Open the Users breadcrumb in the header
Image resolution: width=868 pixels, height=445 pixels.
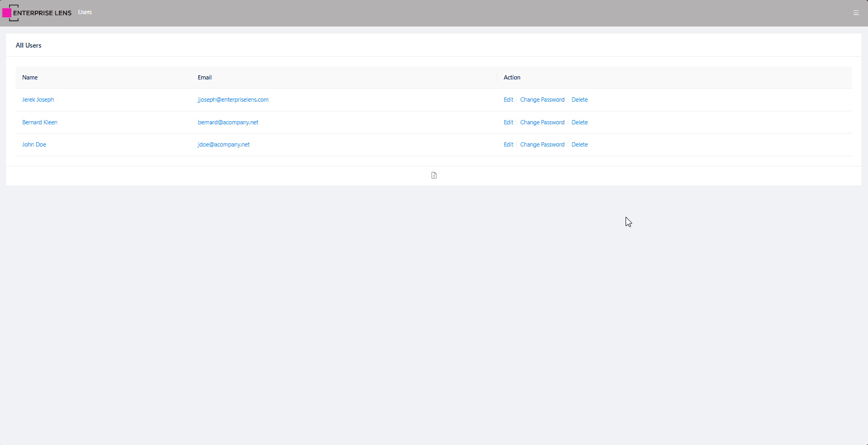pos(85,12)
